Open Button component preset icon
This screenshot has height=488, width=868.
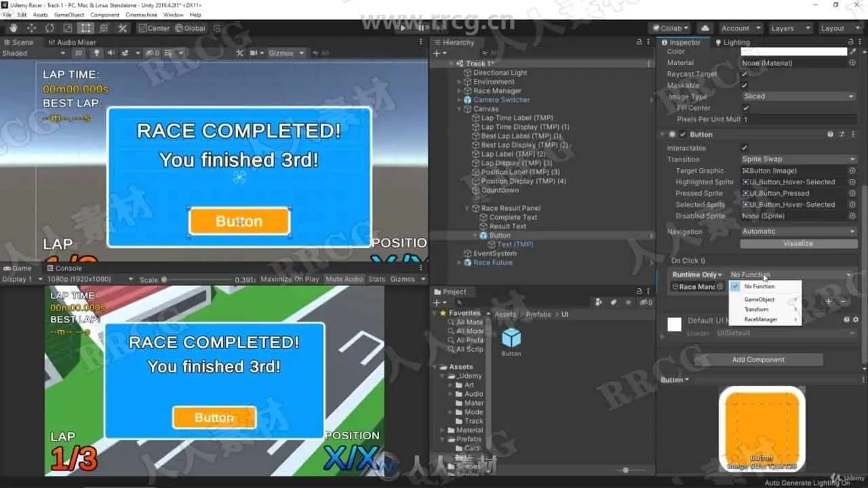click(842, 134)
